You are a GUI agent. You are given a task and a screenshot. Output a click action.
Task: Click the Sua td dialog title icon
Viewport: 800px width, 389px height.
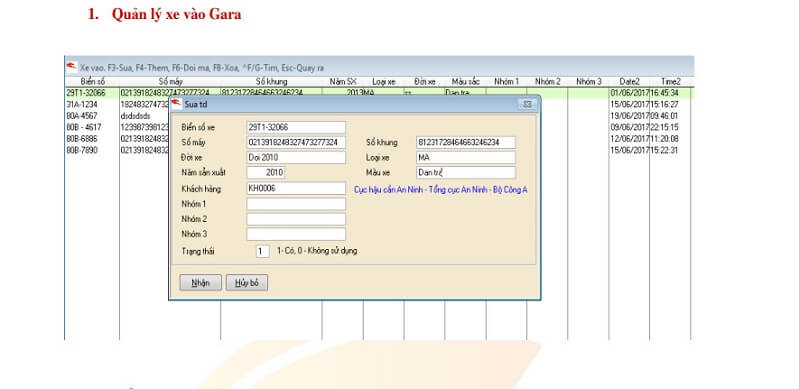pyautogui.click(x=177, y=104)
